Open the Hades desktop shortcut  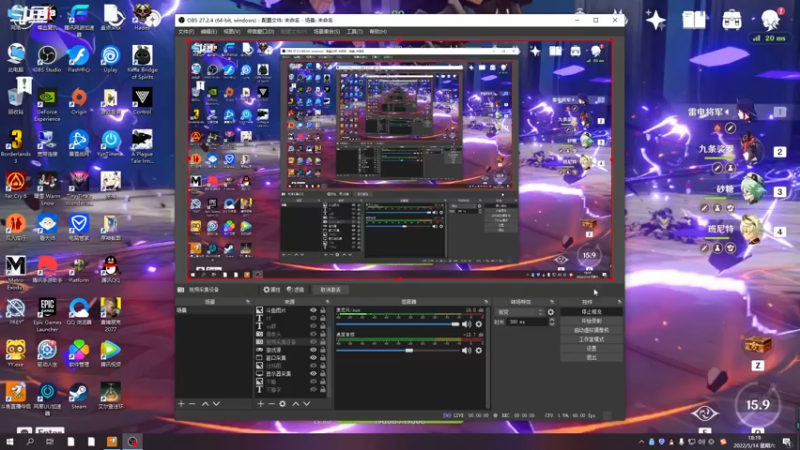[142, 17]
